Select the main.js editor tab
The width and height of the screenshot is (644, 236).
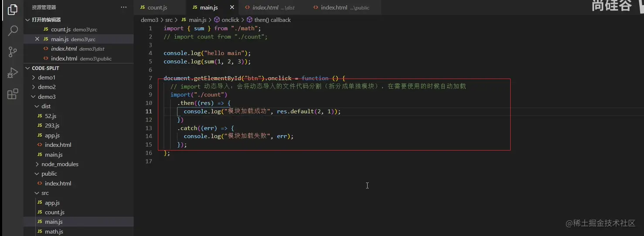point(208,7)
